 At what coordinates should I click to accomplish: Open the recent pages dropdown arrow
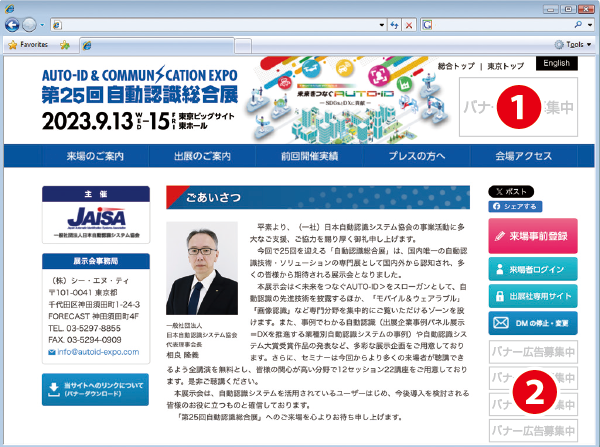pyautogui.click(x=42, y=25)
